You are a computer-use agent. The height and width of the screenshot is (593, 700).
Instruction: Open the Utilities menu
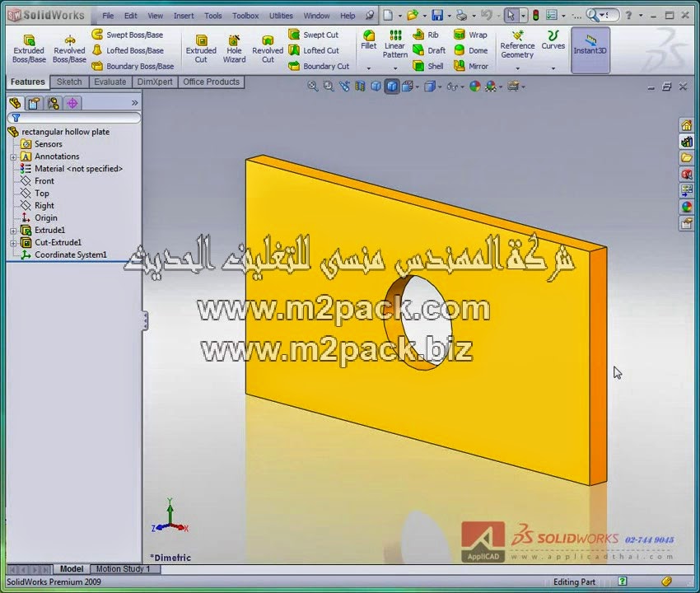pyautogui.click(x=281, y=16)
